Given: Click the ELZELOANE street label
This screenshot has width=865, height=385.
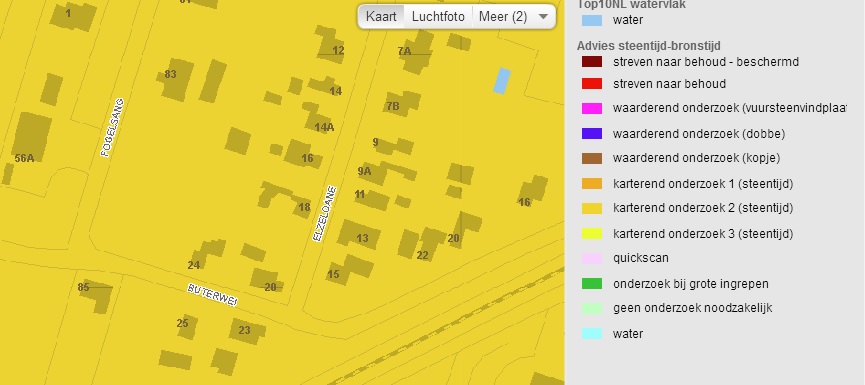Looking at the screenshot, I should coord(325,213).
